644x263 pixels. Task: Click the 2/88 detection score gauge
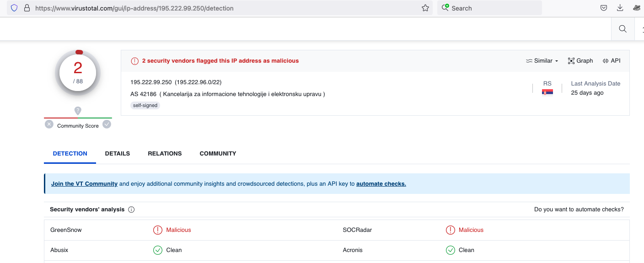click(x=78, y=73)
